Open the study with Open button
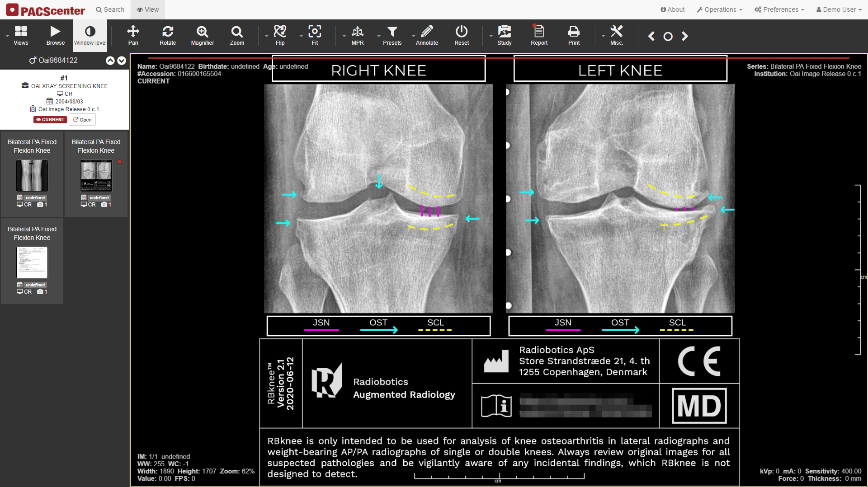The height and width of the screenshot is (487, 868). (82, 120)
